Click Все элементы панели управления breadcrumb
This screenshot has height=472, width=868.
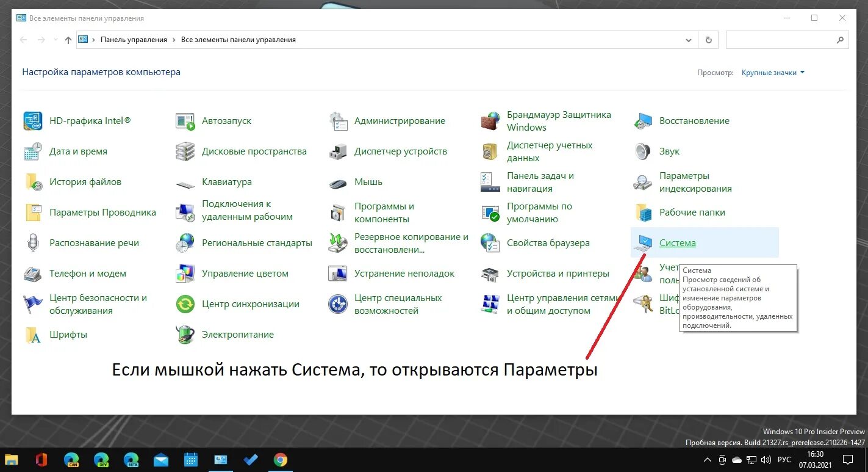239,40
